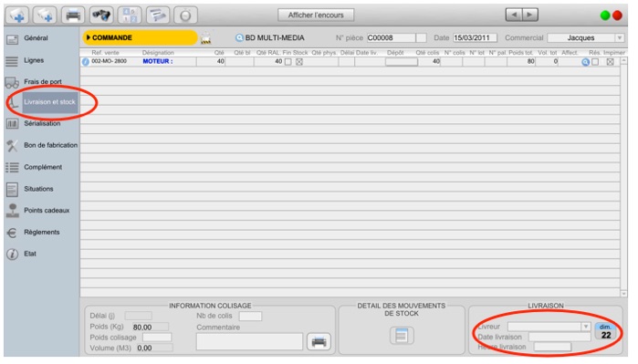Click the stacked documents toolbar icon
Screen dimensions: 638x364
158,16
